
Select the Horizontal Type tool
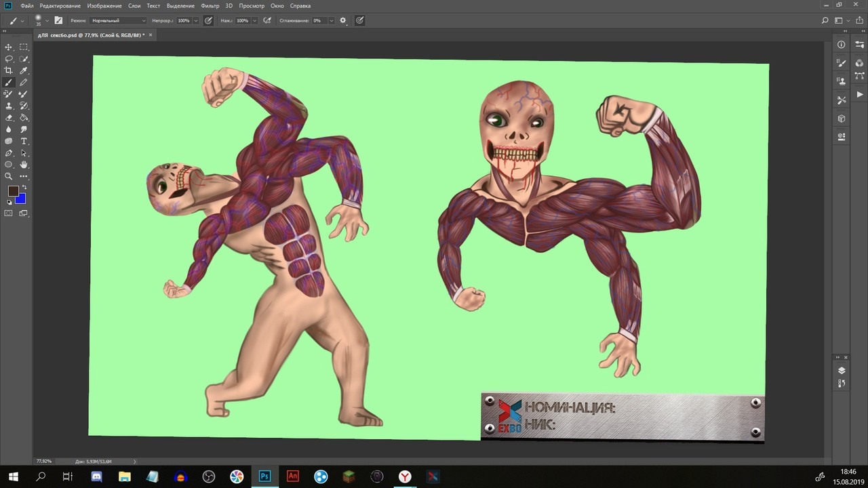24,141
